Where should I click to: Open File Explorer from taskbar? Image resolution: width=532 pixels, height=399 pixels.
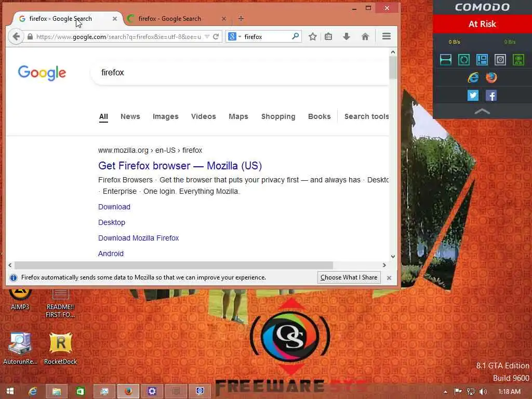point(56,391)
